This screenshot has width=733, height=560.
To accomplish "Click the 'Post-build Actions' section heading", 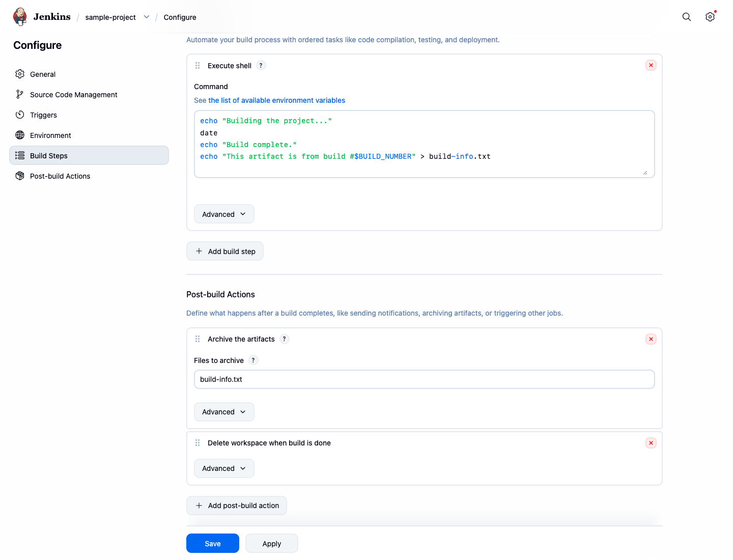I will point(220,294).
